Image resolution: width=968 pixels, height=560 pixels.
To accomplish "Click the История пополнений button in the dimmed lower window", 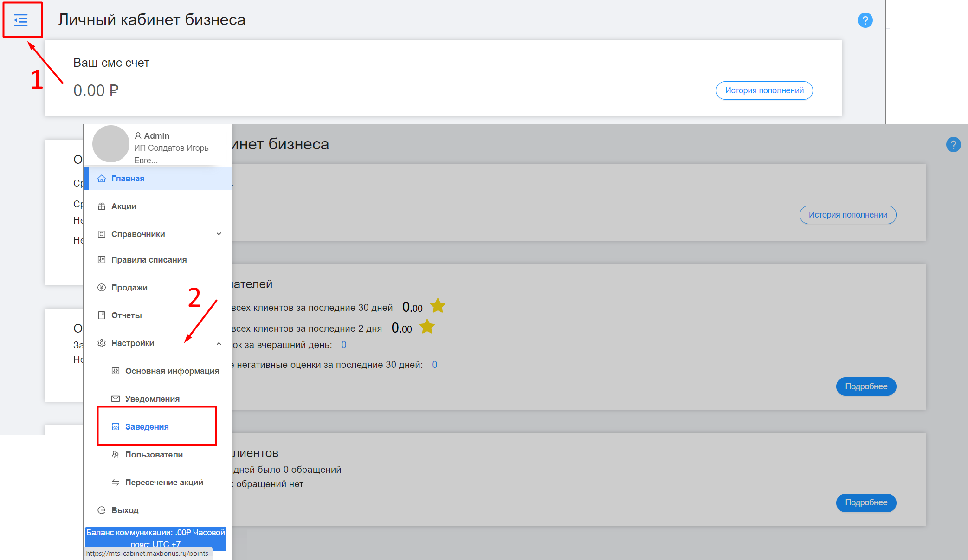I will click(x=848, y=215).
